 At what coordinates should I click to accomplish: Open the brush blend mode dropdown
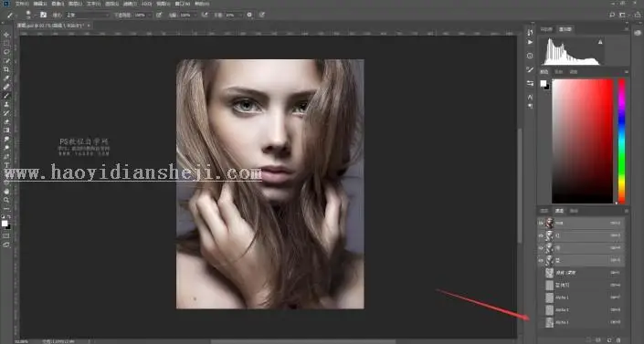(88, 15)
